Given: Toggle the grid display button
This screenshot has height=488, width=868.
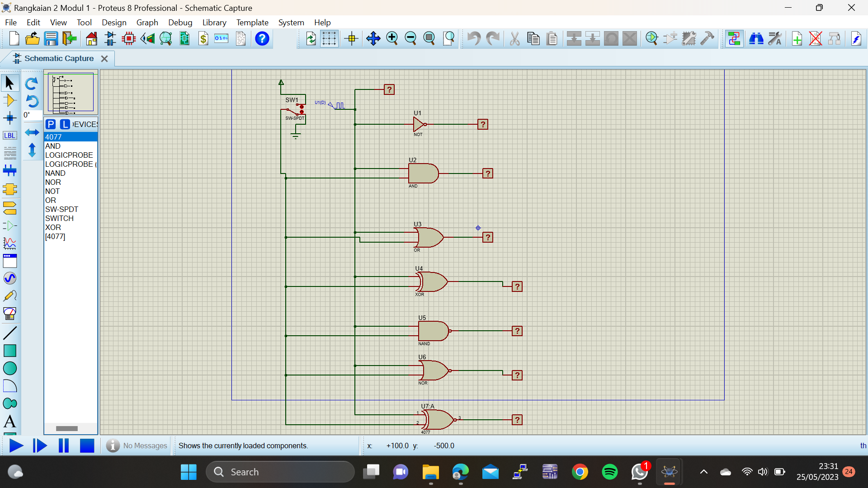Looking at the screenshot, I should pos(329,39).
